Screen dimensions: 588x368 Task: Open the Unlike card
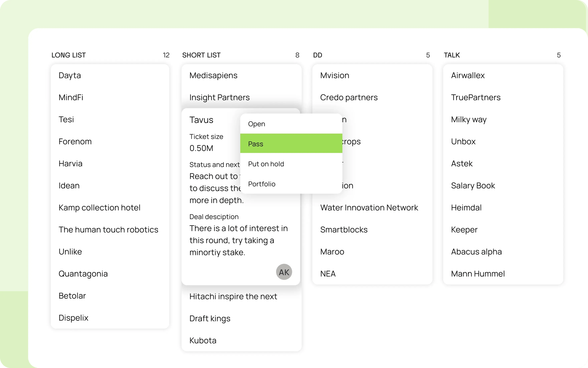pyautogui.click(x=70, y=252)
